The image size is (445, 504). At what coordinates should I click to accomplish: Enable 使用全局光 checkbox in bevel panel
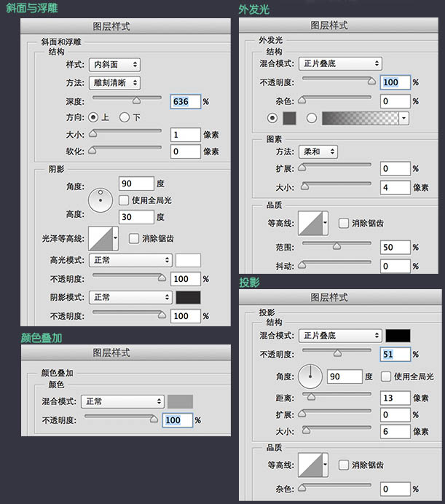(x=124, y=200)
